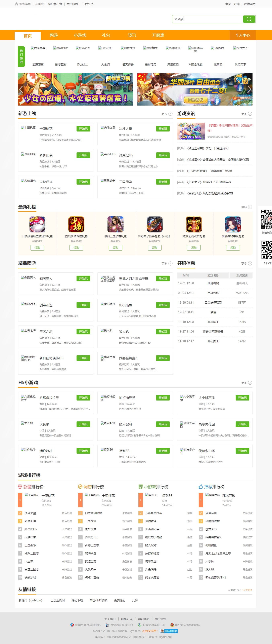Claim the 传奇来了新手礼包 with 领取
272x644 pixels.
tap(155, 248)
